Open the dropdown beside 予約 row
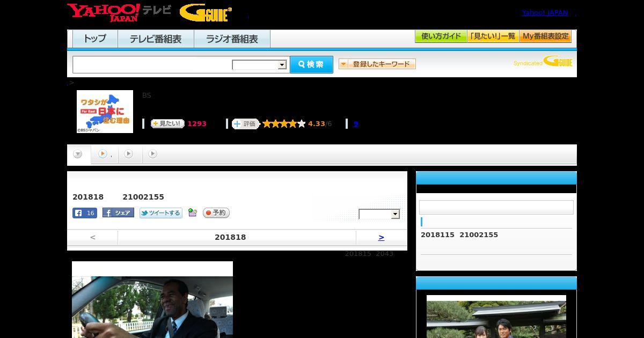Image resolution: width=644 pixels, height=338 pixels. coord(379,214)
